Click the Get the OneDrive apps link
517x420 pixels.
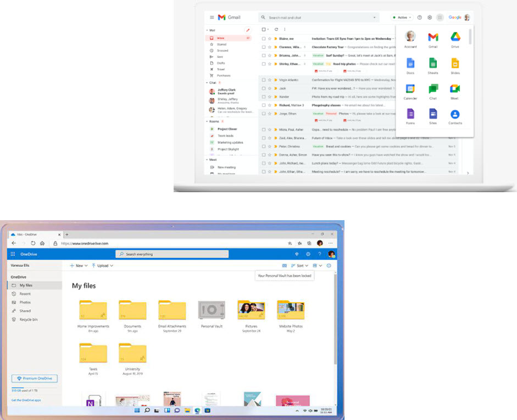pos(26,400)
